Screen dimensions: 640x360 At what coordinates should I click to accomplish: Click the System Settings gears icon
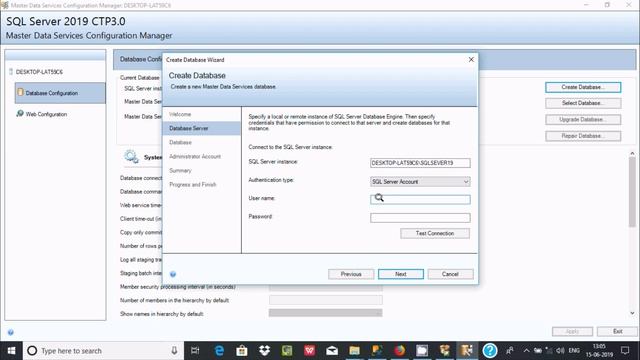[x=131, y=156]
